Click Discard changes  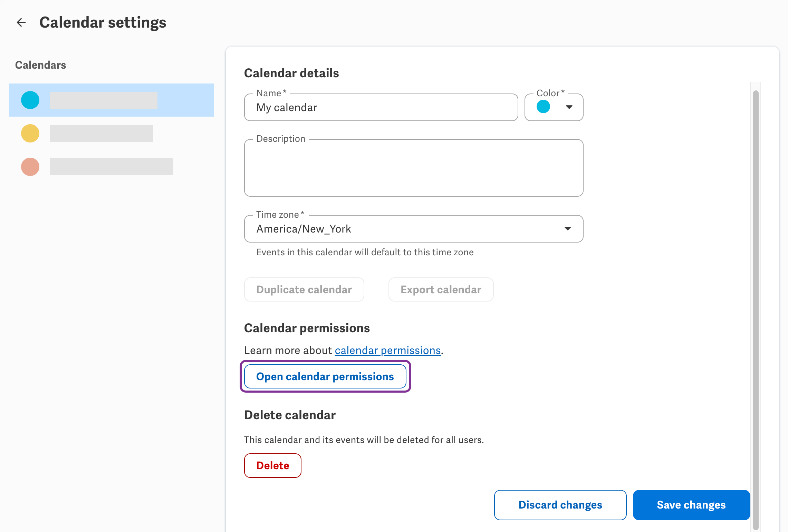coord(560,505)
